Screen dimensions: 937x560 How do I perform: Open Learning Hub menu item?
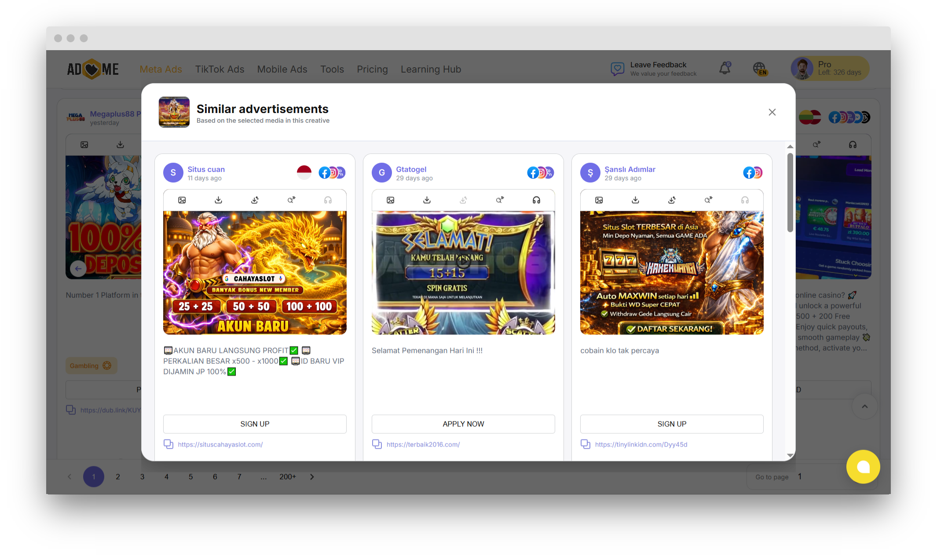431,69
